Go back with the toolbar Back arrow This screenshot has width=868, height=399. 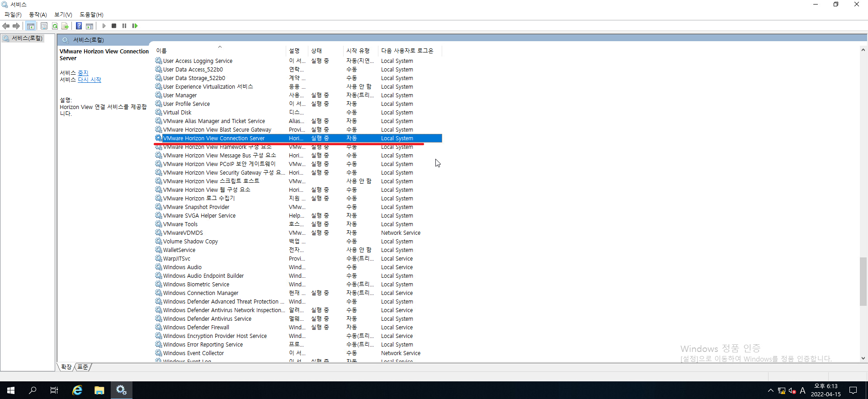6,26
